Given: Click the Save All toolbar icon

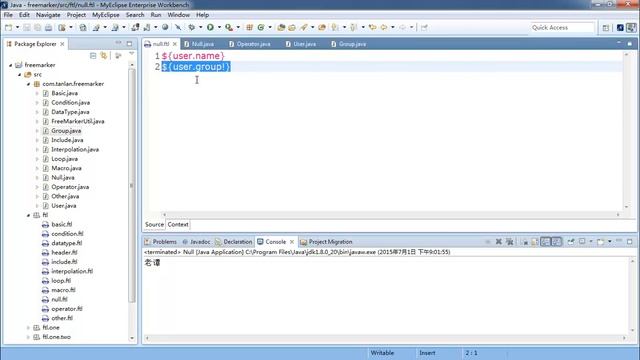Looking at the screenshot, I should click(37, 27).
